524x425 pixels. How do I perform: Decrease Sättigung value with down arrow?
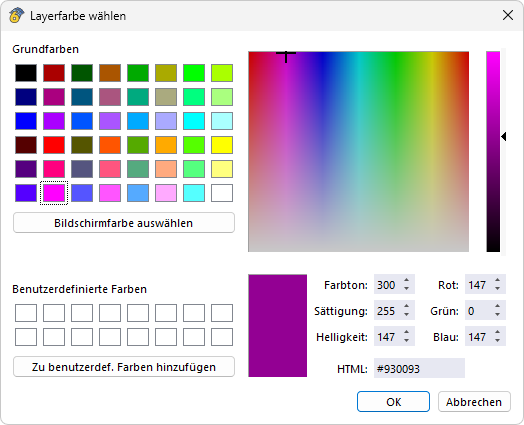(406, 314)
